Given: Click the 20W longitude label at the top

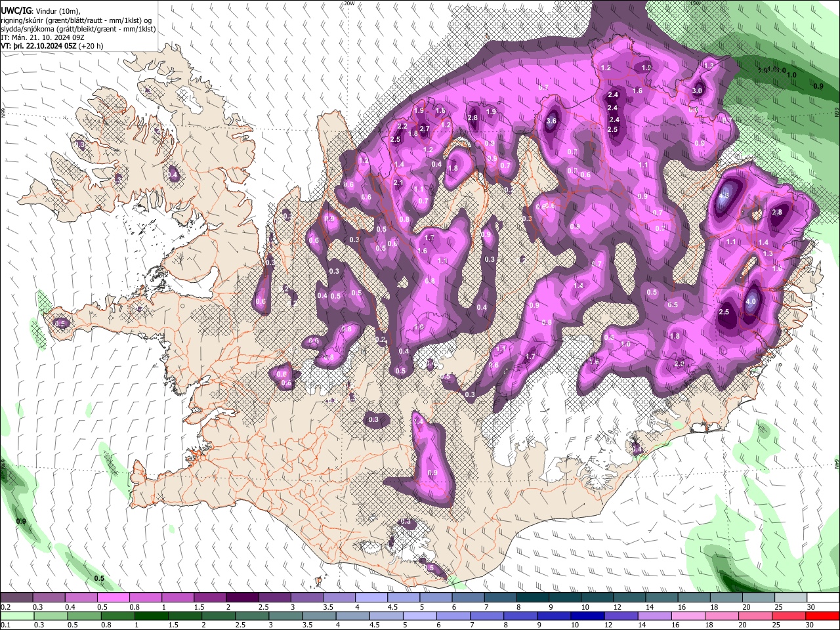Looking at the screenshot, I should (x=349, y=3).
